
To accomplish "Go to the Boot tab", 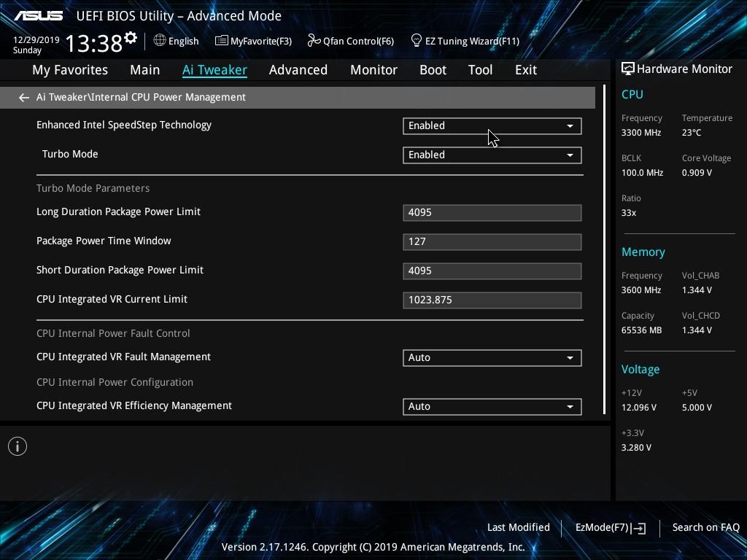I will coord(433,70).
